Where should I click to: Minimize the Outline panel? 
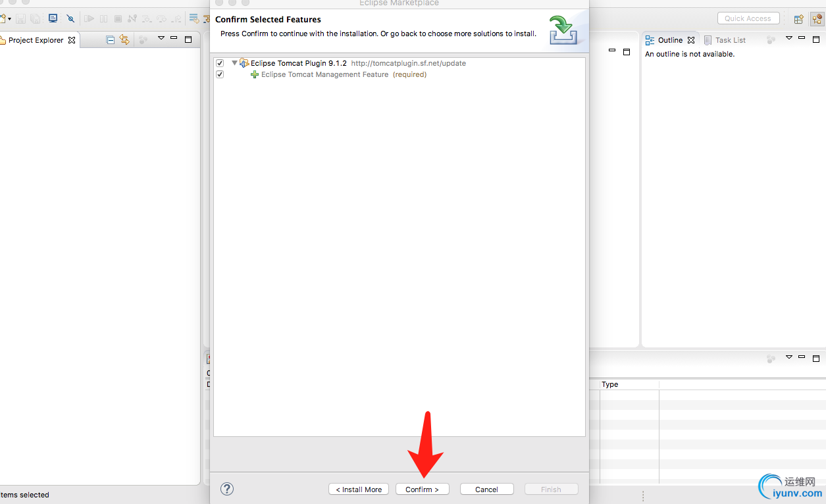tap(802, 38)
